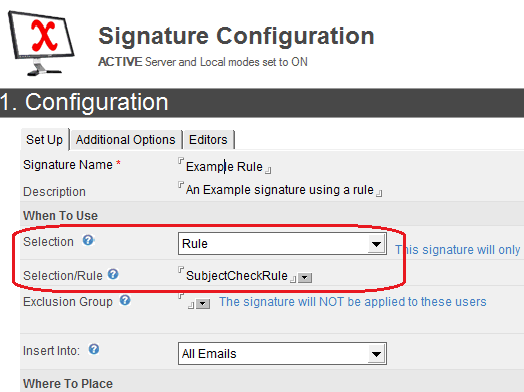Click the Insert Into help icon

coord(94,350)
